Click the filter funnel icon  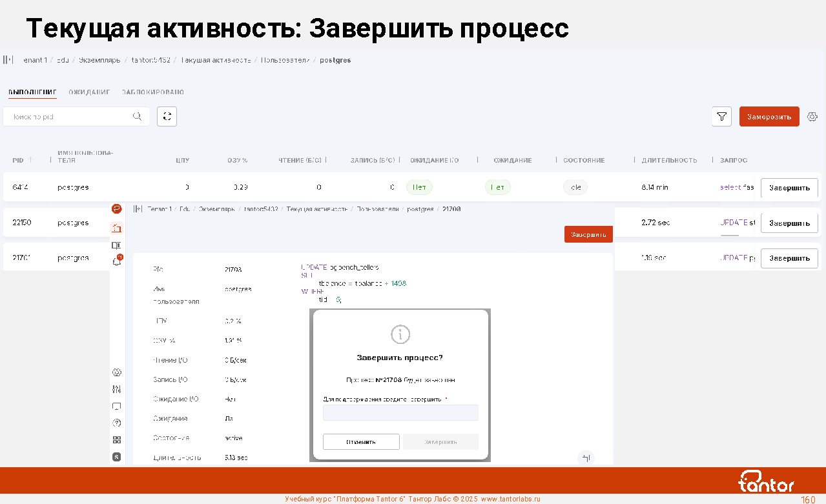(x=721, y=117)
